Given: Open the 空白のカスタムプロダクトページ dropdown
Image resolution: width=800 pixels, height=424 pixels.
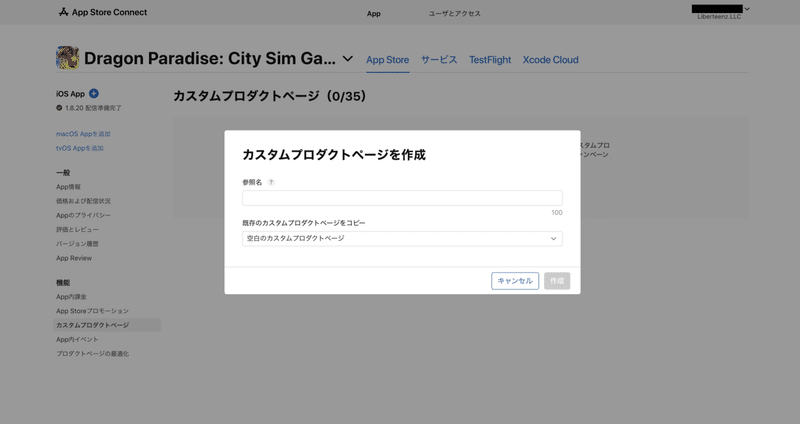Looking at the screenshot, I should 402,238.
